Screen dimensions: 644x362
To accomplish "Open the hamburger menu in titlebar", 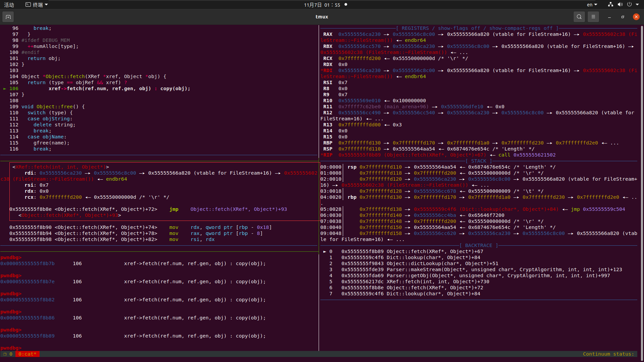I will [593, 17].
